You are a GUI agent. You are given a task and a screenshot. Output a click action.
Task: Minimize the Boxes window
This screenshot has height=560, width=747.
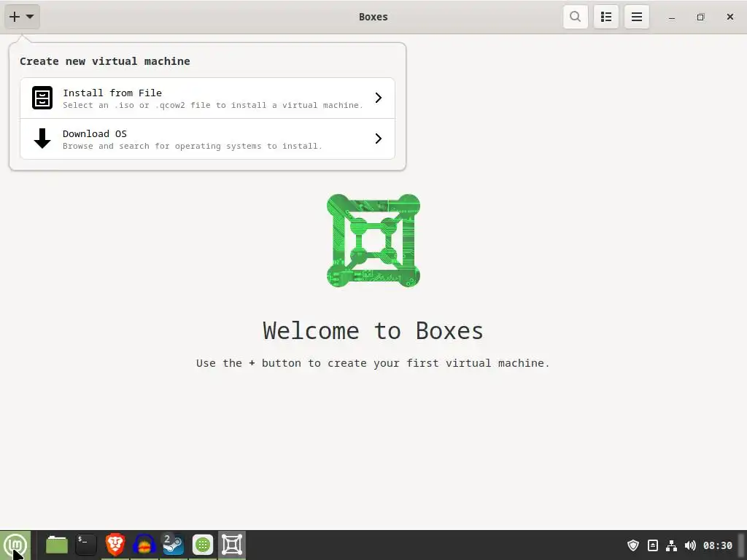pyautogui.click(x=672, y=17)
